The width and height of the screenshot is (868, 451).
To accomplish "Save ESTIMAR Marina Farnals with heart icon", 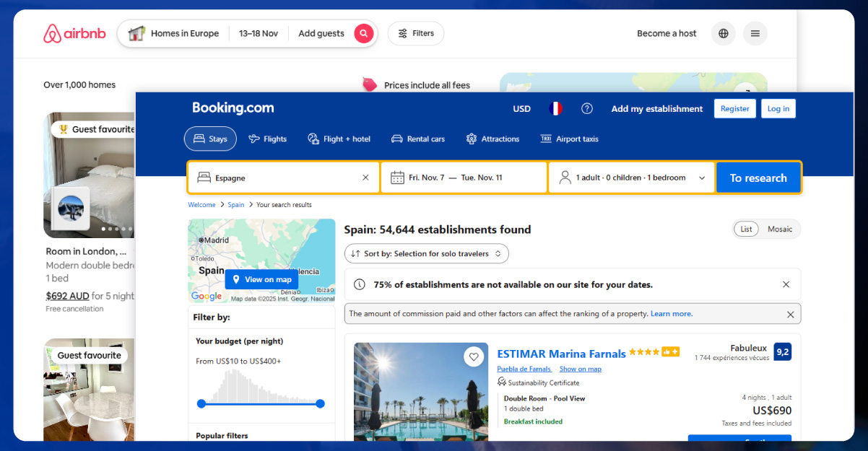I will pos(474,356).
